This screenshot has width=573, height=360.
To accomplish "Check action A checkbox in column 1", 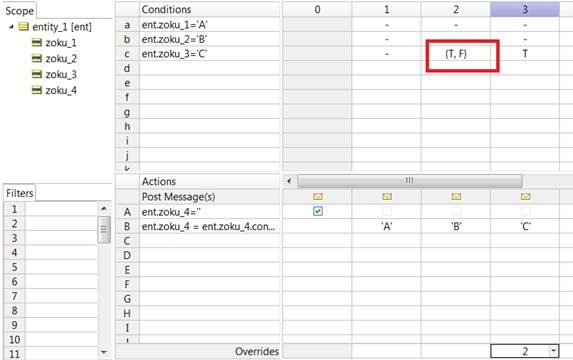I will pyautogui.click(x=387, y=211).
